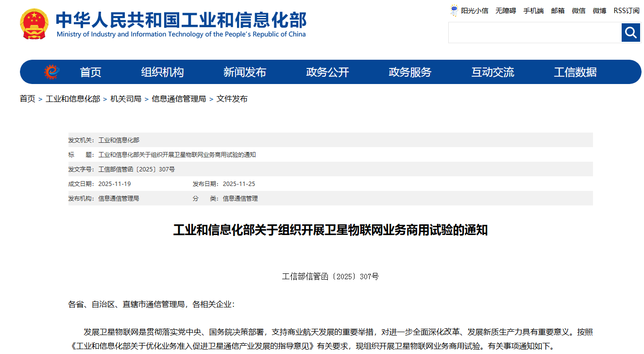Click the 阳光小信 robot mascot icon

coord(454,10)
